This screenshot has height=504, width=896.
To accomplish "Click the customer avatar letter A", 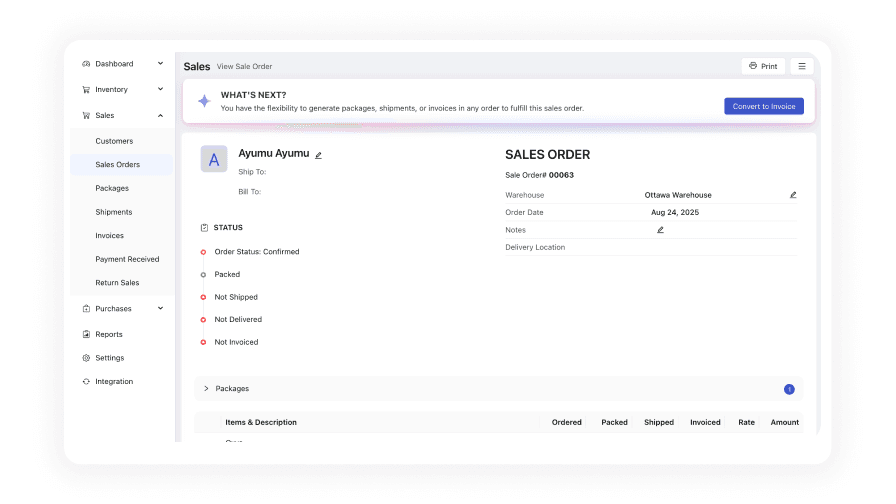I will coord(214,159).
